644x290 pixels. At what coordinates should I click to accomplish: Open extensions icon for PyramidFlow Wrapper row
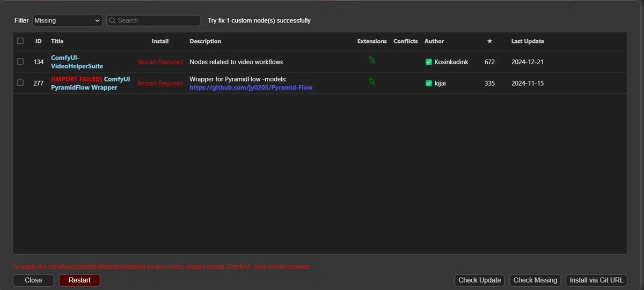(372, 82)
